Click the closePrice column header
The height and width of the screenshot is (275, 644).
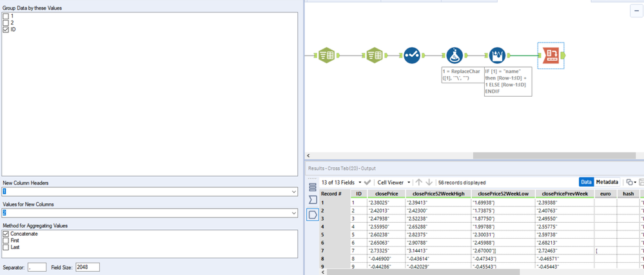click(386, 194)
